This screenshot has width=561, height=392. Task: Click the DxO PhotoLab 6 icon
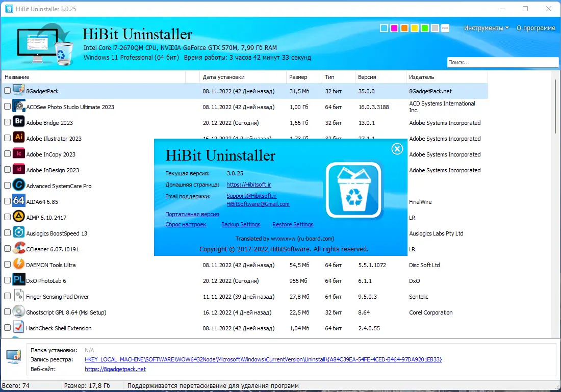click(x=19, y=280)
